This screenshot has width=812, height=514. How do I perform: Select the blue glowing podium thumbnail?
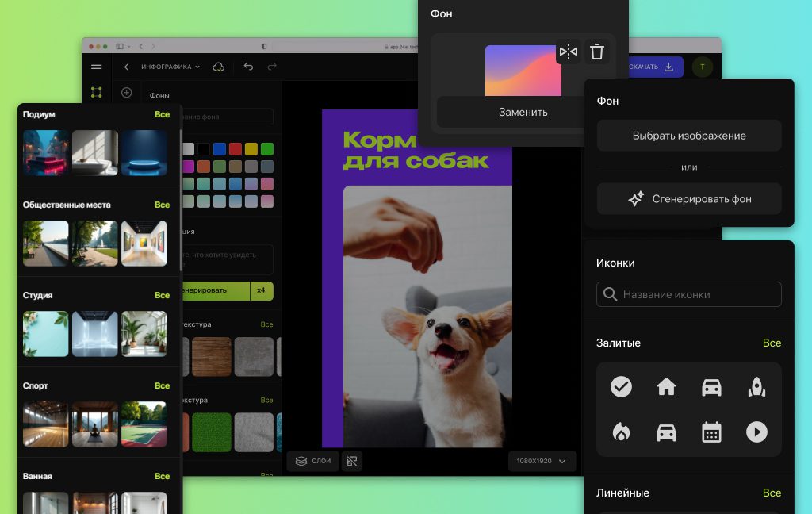(144, 153)
